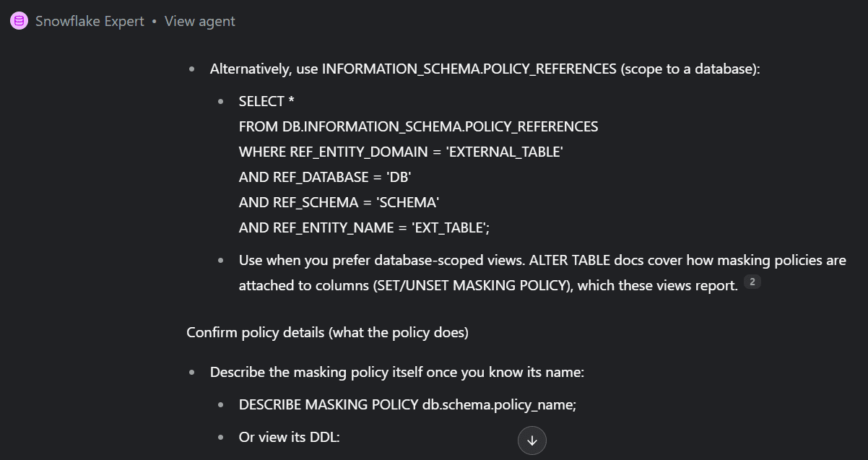Click the 'Alternatively, use INFORMATION_SCHEMA.POLICY_REFERENCES' bullet text

pyautogui.click(x=484, y=69)
